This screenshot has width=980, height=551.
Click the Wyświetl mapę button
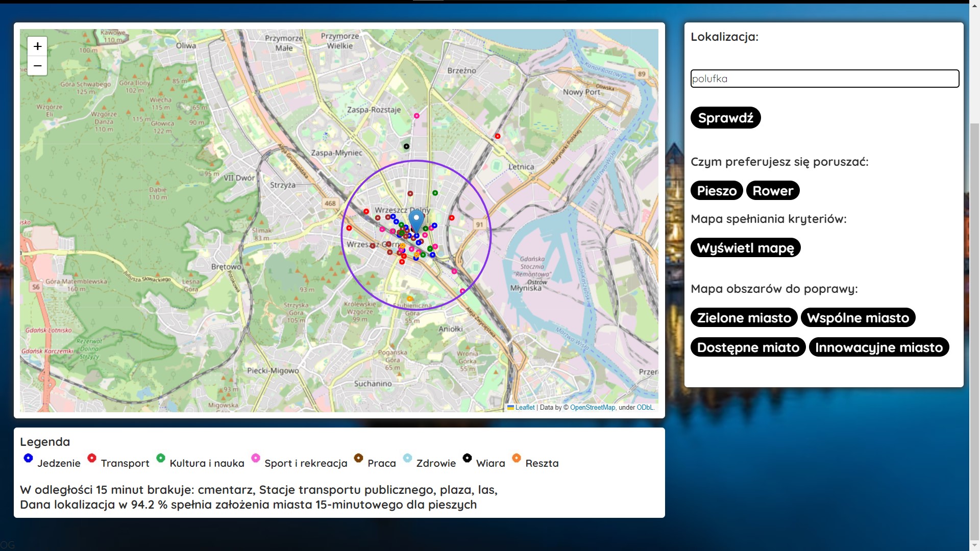pos(745,248)
